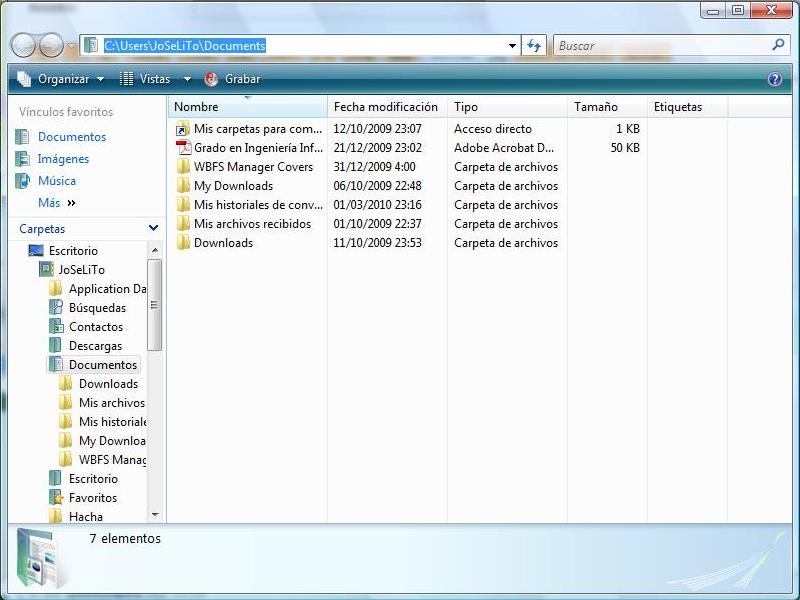Sort by Fecha modificación column header
The height and width of the screenshot is (600, 800).
tap(385, 107)
